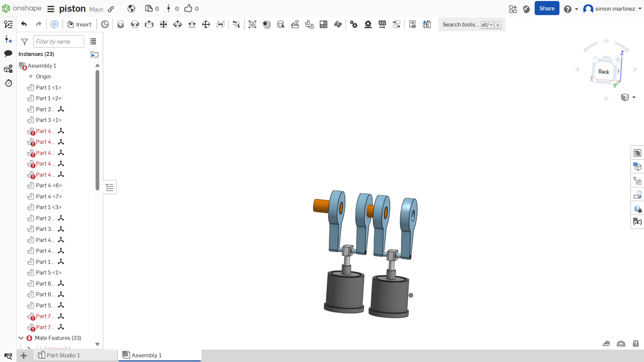Click the instance list scrollbar thumb
Viewport: 644px width, 362px height.
click(x=97, y=130)
